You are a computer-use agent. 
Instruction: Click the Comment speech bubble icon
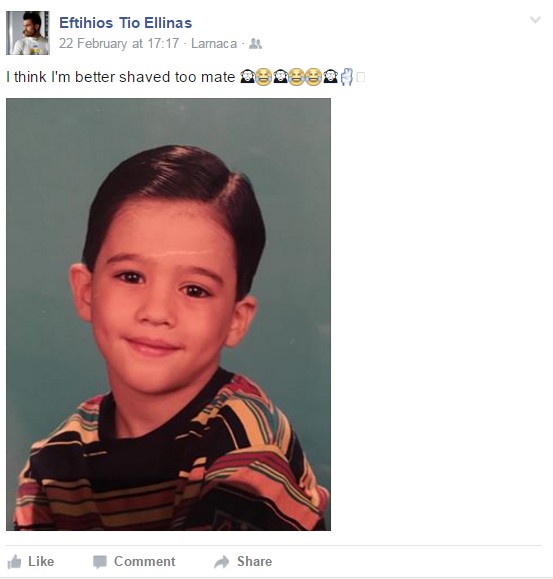(100, 562)
